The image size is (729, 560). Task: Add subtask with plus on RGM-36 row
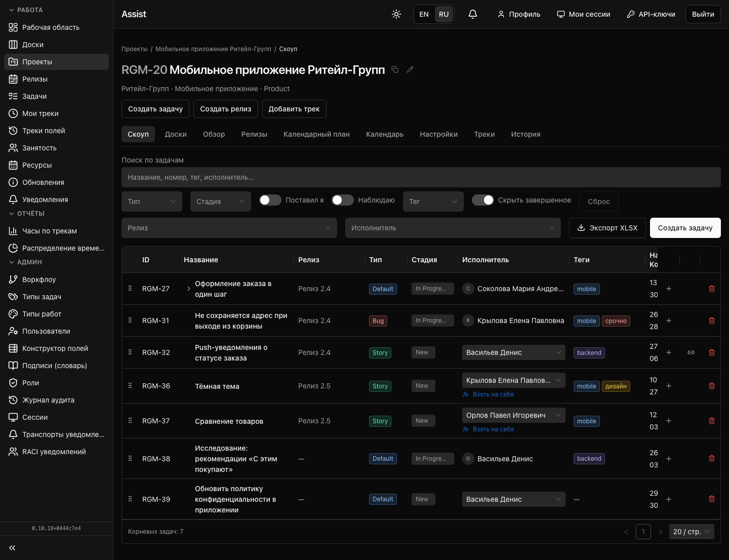(669, 386)
